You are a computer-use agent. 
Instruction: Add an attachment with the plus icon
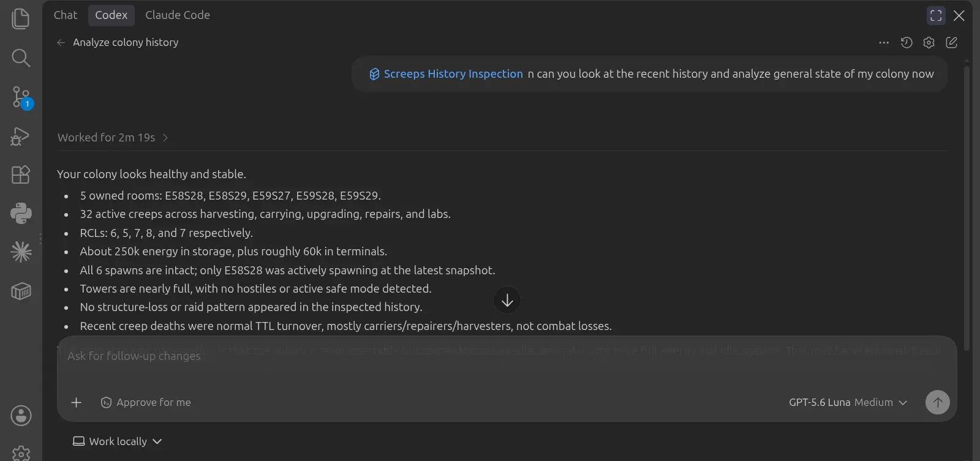(76, 402)
